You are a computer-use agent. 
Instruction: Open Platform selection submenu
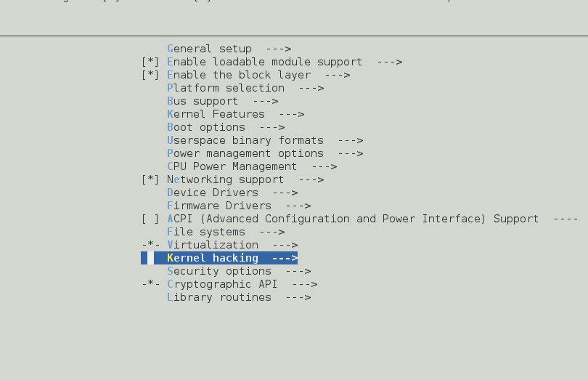[245, 88]
